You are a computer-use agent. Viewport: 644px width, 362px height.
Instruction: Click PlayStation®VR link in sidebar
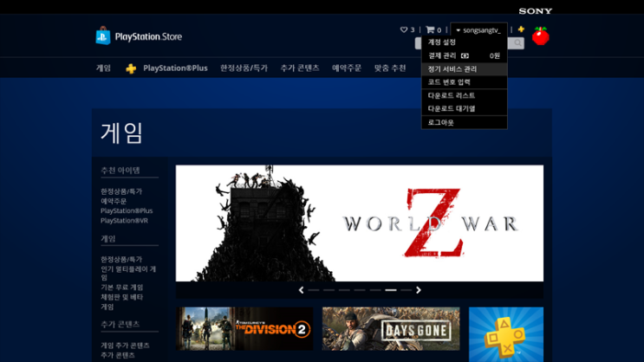[125, 220]
